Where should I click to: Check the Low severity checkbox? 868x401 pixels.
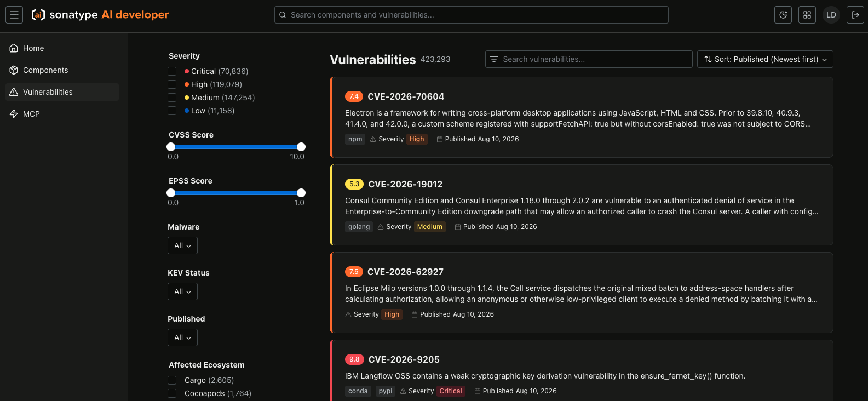[x=172, y=111]
